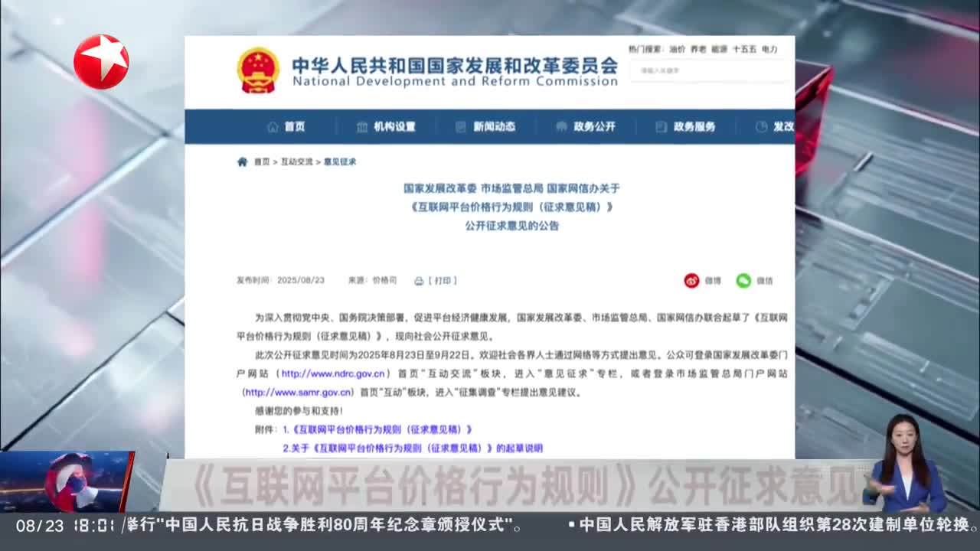The width and height of the screenshot is (980, 551).
Task: Click the ticker headline about 80周年纪念章颁授仪式
Action: click(x=324, y=526)
